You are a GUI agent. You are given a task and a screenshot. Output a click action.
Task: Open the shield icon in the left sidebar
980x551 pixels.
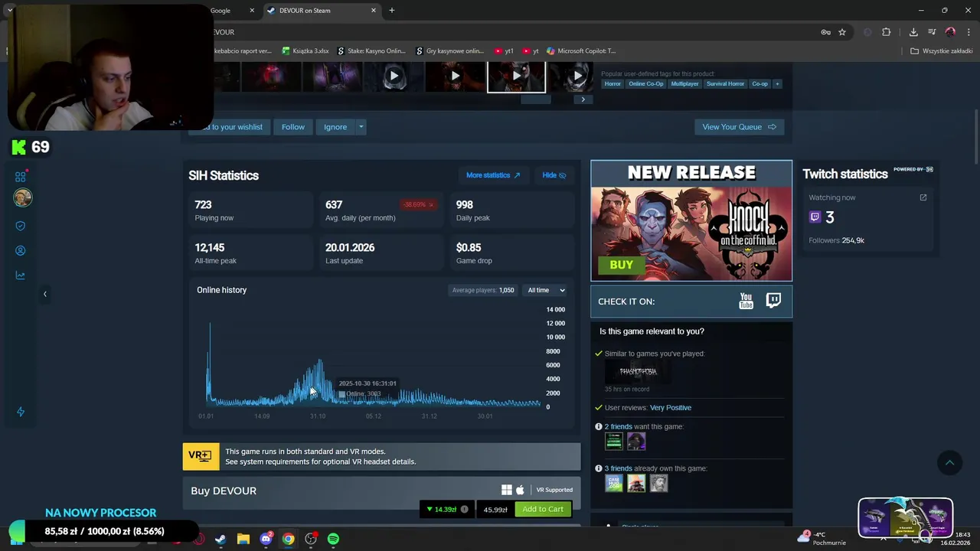pos(21,226)
